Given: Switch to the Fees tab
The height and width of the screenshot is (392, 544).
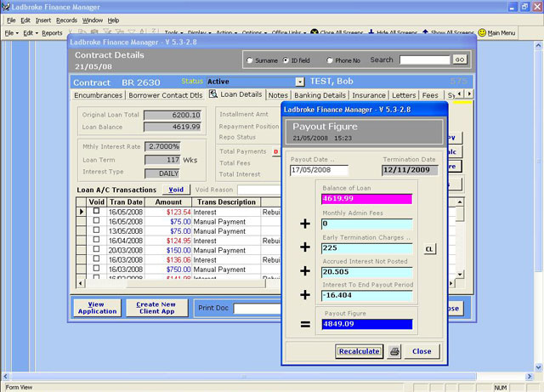Looking at the screenshot, I should (430, 95).
